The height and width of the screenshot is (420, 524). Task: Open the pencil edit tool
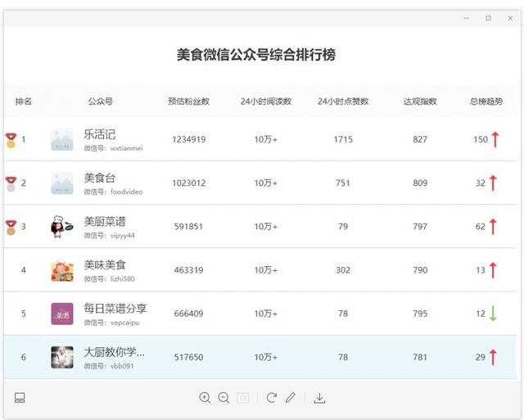tap(291, 398)
